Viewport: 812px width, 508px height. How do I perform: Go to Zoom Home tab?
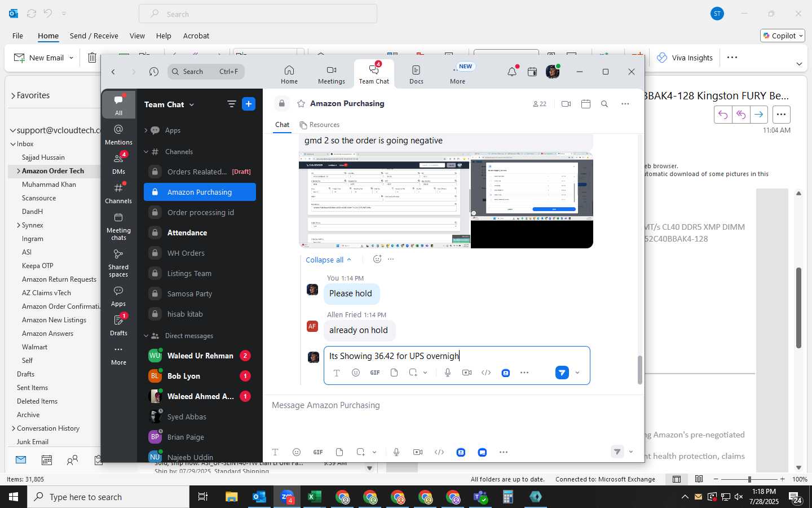289,74
